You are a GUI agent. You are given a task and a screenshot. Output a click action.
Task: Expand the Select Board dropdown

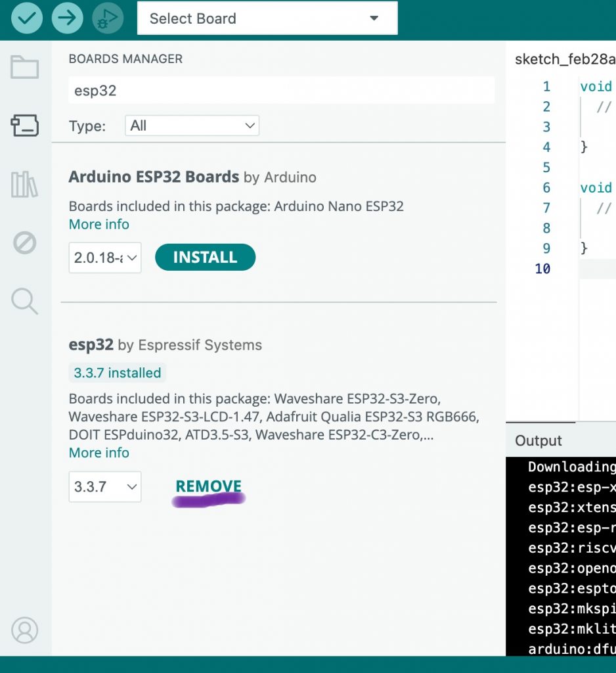267,18
